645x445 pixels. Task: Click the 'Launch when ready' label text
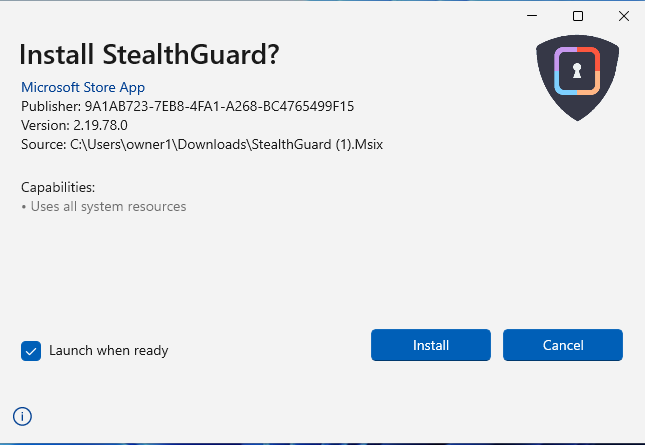coord(108,351)
